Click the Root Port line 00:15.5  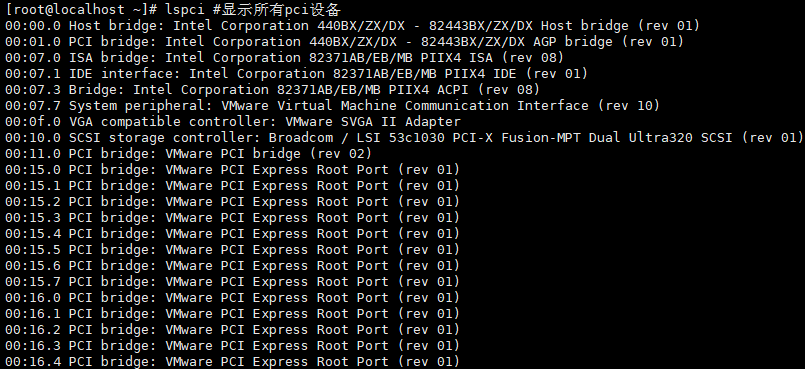click(233, 249)
